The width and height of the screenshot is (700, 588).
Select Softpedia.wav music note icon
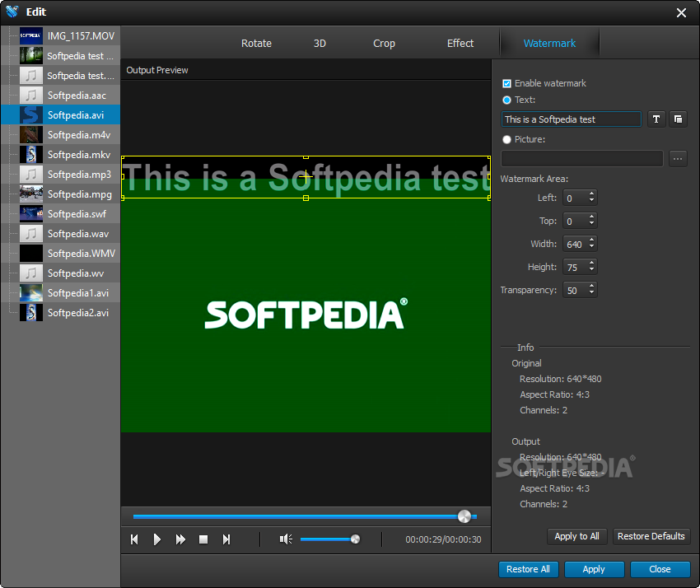pyautogui.click(x=31, y=234)
